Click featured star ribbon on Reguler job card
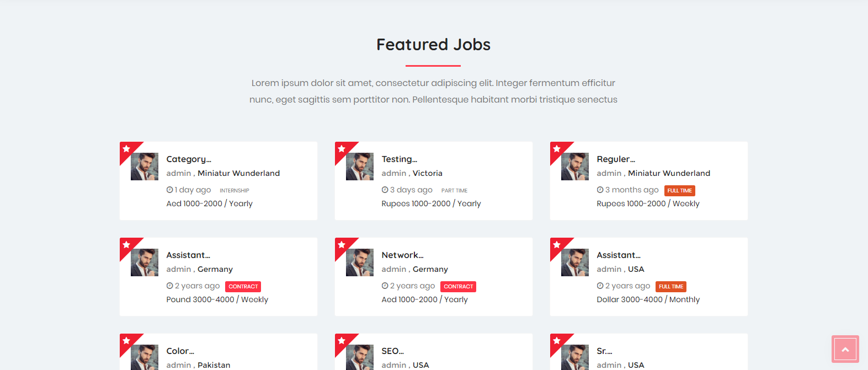The image size is (868, 370). pos(558,149)
